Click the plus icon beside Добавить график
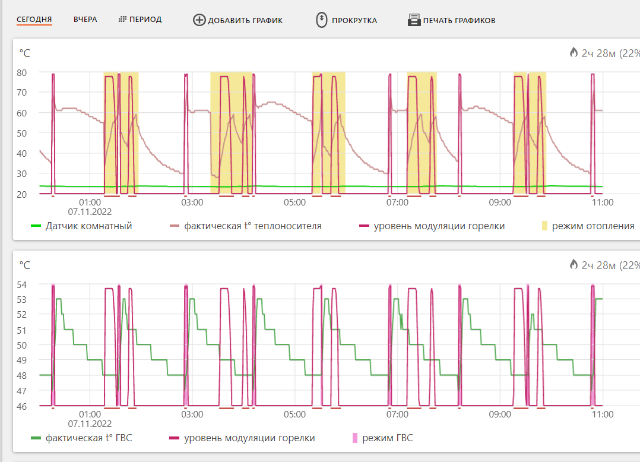Image resolution: width=640 pixels, height=462 pixels. pos(199,20)
